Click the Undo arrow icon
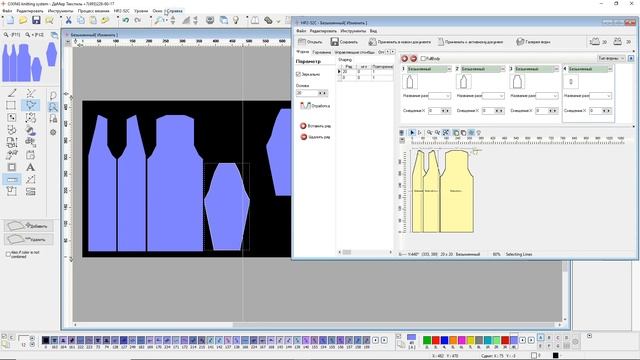 pos(126,20)
